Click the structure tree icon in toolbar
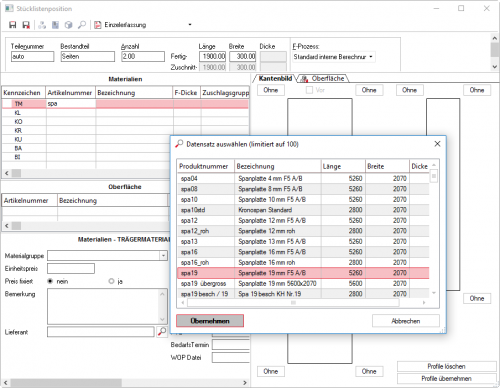Viewport: 500px width, 388px height. tap(42, 25)
